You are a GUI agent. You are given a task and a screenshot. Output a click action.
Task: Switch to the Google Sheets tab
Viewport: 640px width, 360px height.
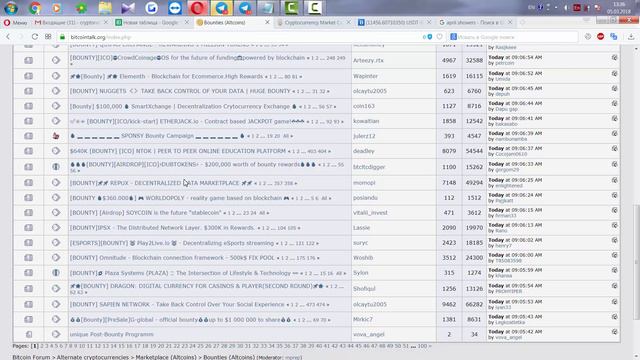152,22
